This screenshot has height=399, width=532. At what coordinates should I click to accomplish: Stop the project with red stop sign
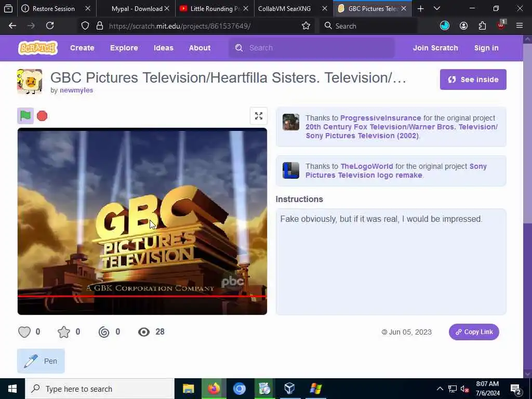pos(42,116)
